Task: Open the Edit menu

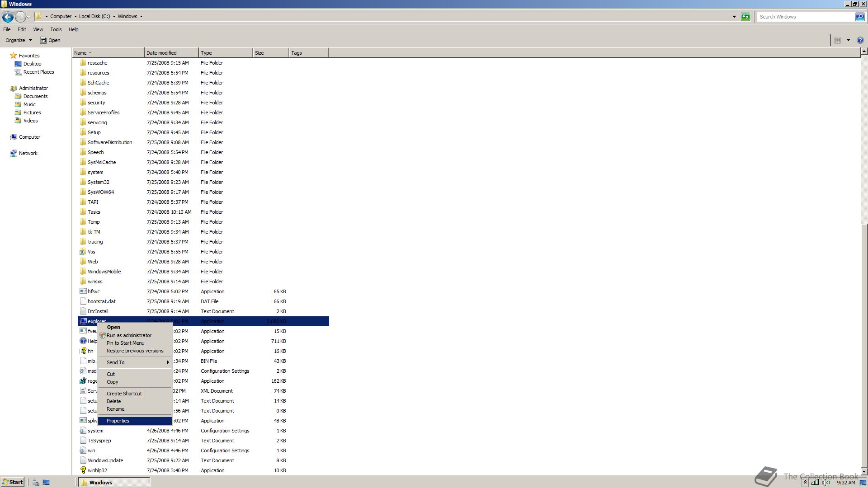Action: coord(22,29)
